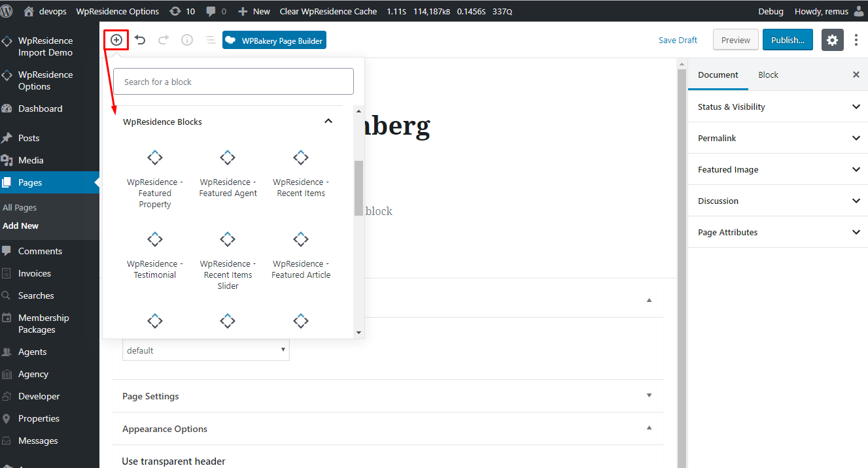Insert WpResidence Recent Items block
The height and width of the screenshot is (468, 868).
coord(301,174)
